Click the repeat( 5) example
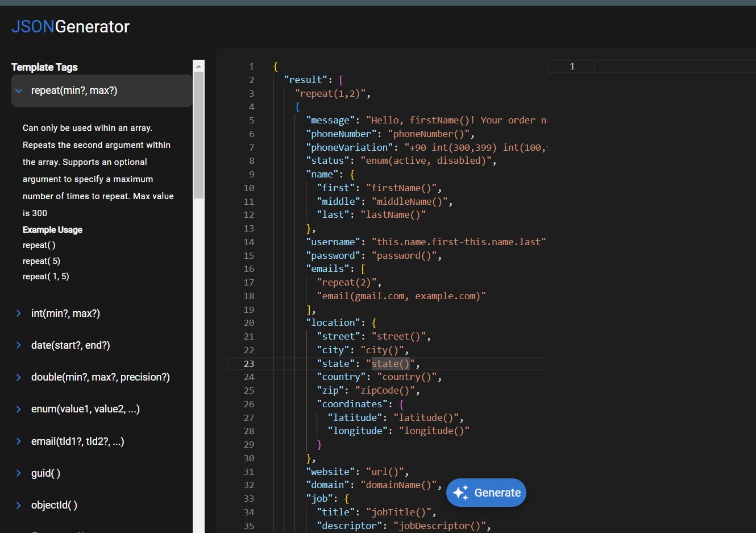The height and width of the screenshot is (533, 756). point(41,261)
